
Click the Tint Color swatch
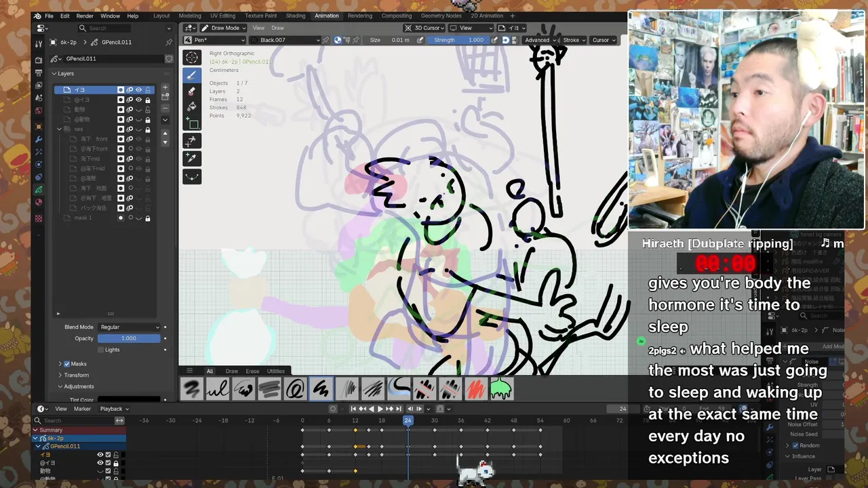click(x=129, y=400)
